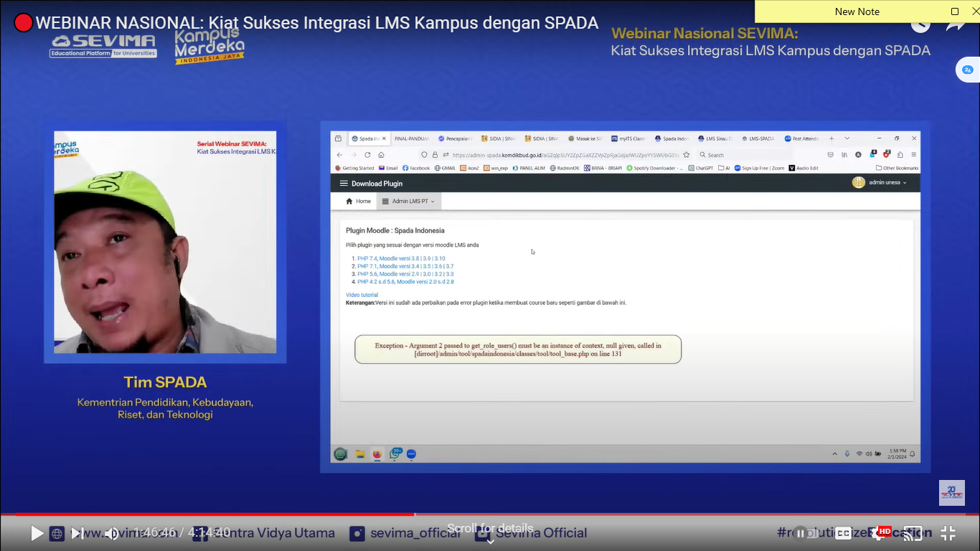980x551 pixels.
Task: Click the miniplayer icon in the video controls
Action: pos(912,532)
